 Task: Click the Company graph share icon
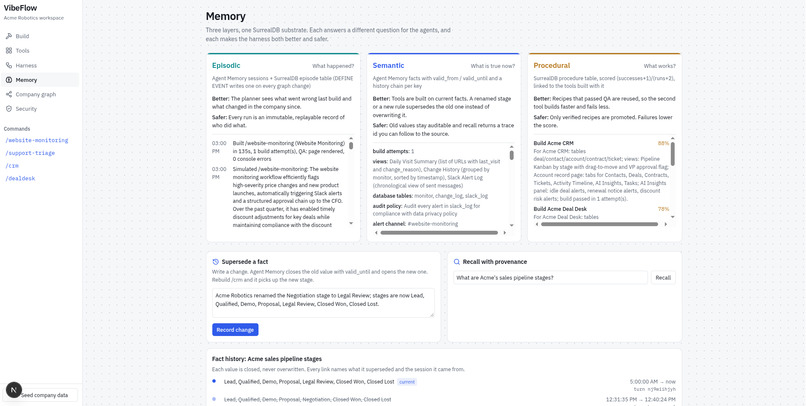click(9, 94)
